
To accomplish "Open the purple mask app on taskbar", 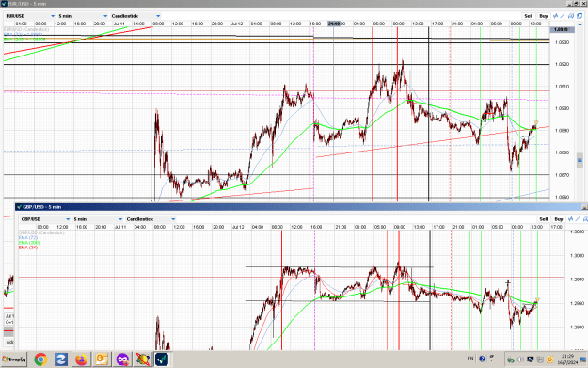I will (122, 360).
